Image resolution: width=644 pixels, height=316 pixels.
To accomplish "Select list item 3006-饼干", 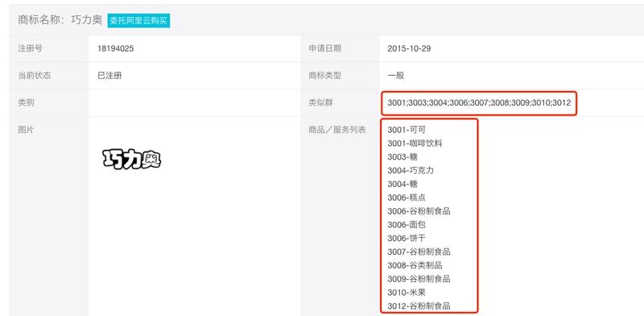I will click(x=407, y=239).
